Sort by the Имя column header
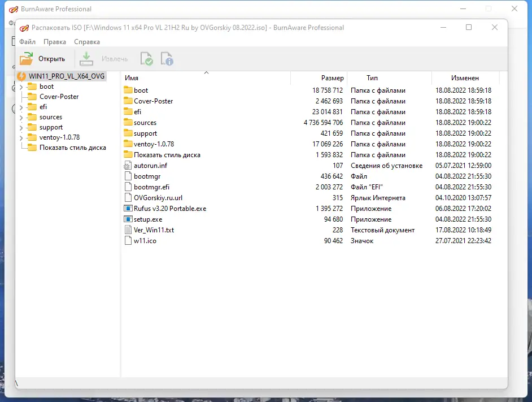 click(206, 78)
